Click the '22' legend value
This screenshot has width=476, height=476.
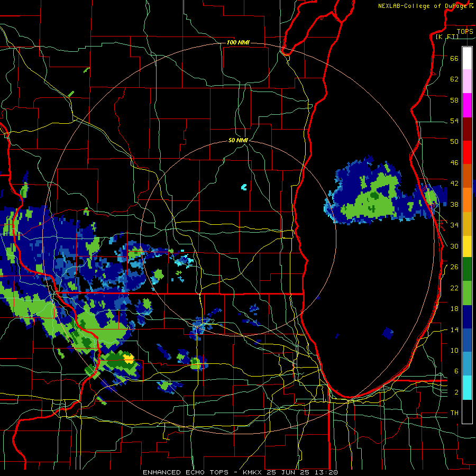pyautogui.click(x=454, y=288)
